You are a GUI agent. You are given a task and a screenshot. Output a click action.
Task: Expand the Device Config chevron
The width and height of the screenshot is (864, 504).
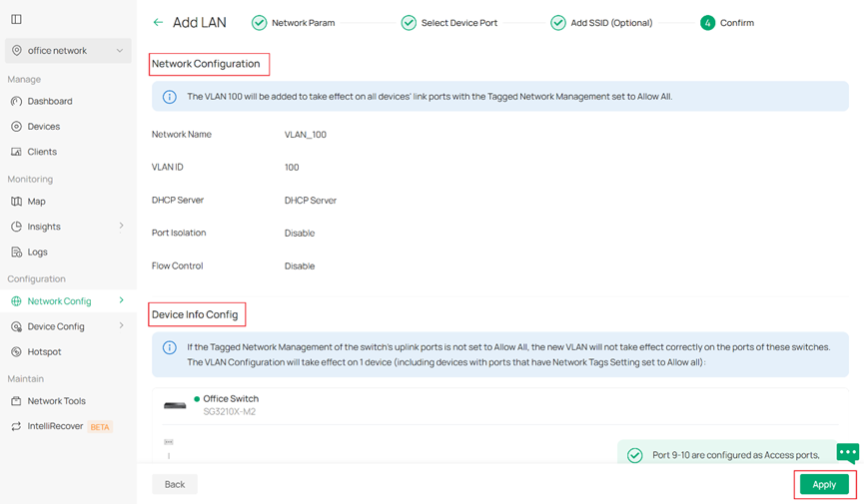point(121,325)
